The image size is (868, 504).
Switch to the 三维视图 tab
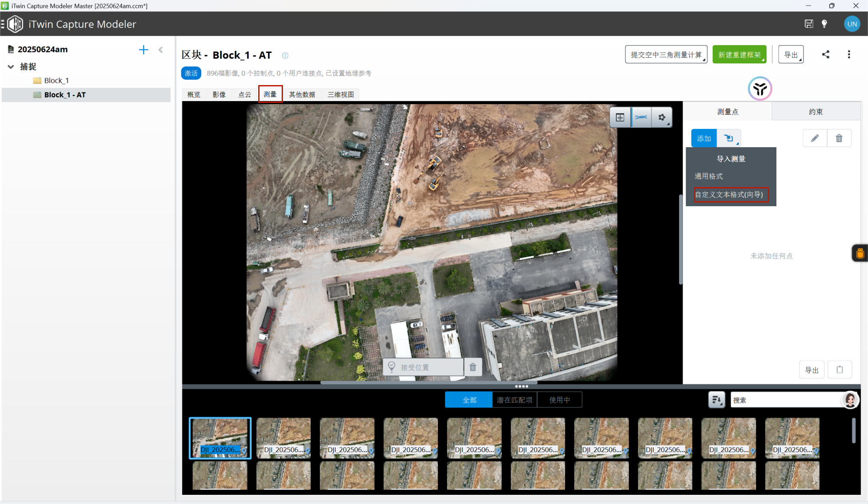(341, 94)
